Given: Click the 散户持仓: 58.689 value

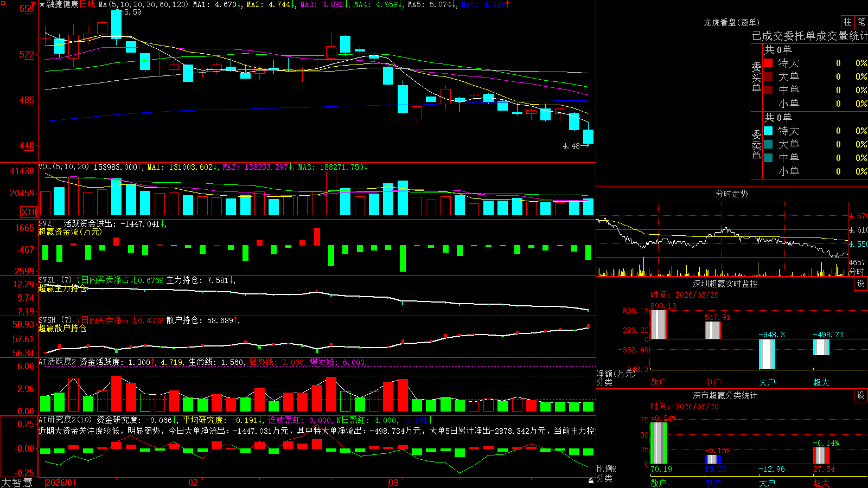Looking at the screenshot, I should 200,320.
